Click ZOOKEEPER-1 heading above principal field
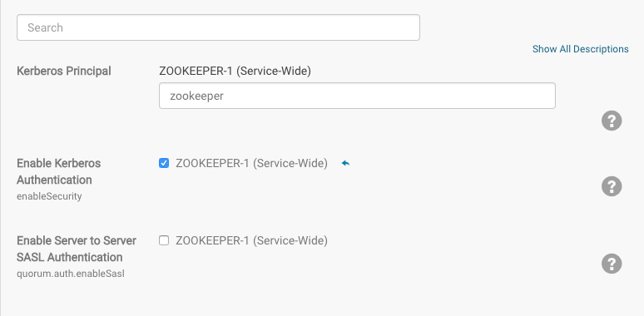The image size is (644, 316). 235,71
